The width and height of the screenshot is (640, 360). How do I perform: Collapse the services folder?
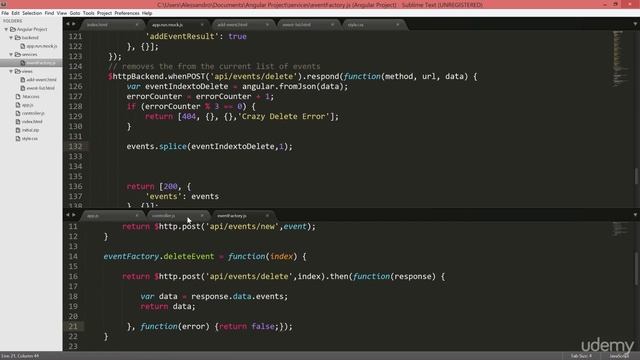tap(11, 54)
